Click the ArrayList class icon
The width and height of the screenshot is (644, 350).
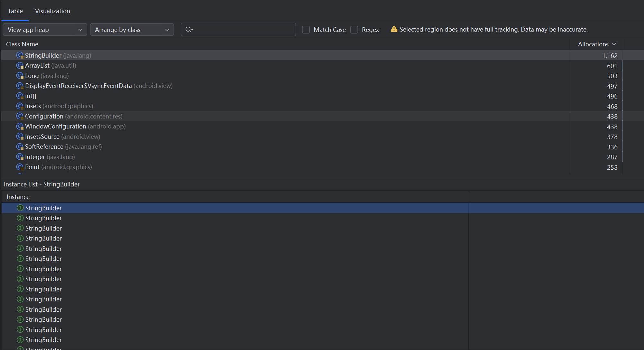point(20,66)
